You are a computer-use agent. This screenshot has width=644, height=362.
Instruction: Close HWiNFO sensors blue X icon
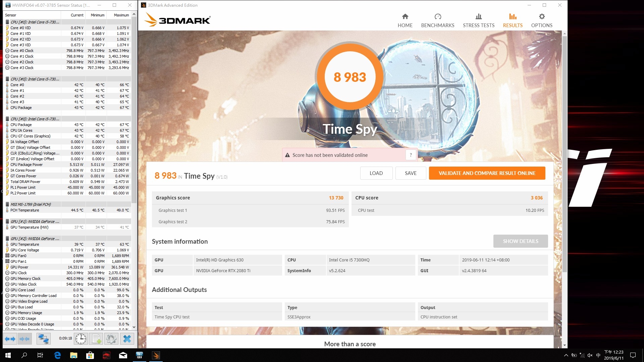click(127, 339)
